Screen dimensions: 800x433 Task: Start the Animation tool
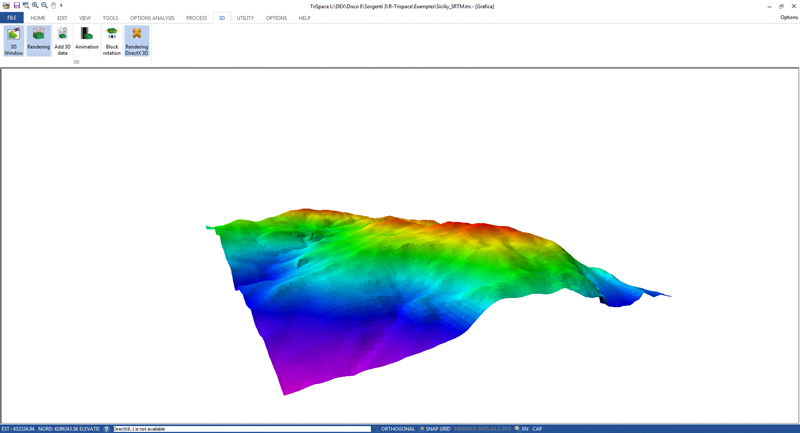pyautogui.click(x=87, y=40)
